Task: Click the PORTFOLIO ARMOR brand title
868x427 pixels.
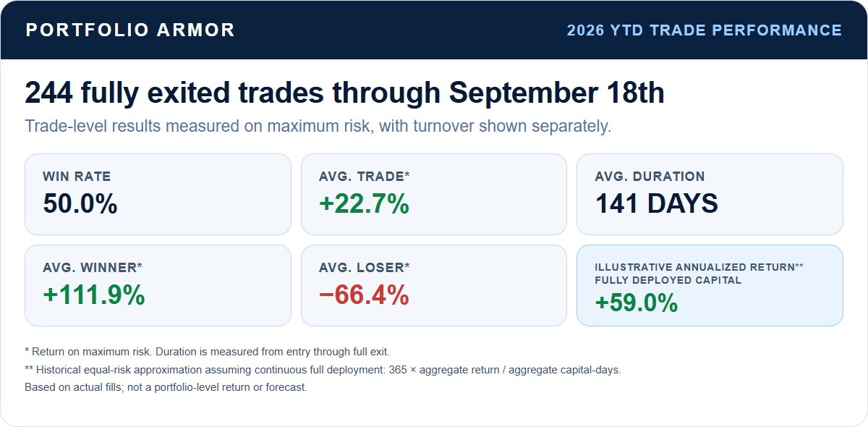Action: [130, 30]
